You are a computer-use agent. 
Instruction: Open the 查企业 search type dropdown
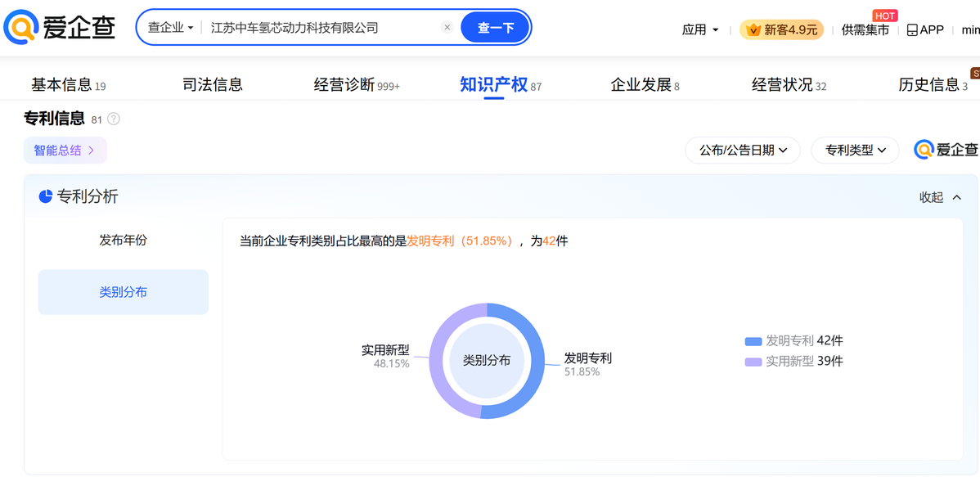tap(170, 28)
